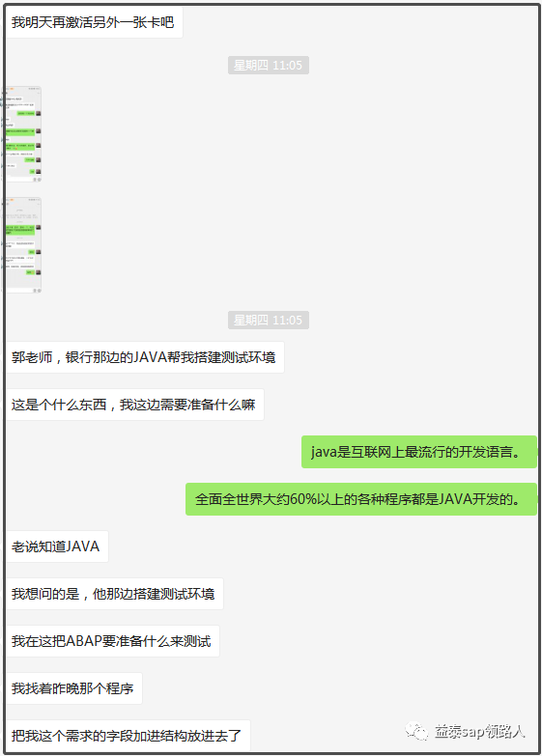The width and height of the screenshot is (542, 756).
Task: Click the word JAVA in 老说知道JAVA bubble
Action: click(x=82, y=546)
